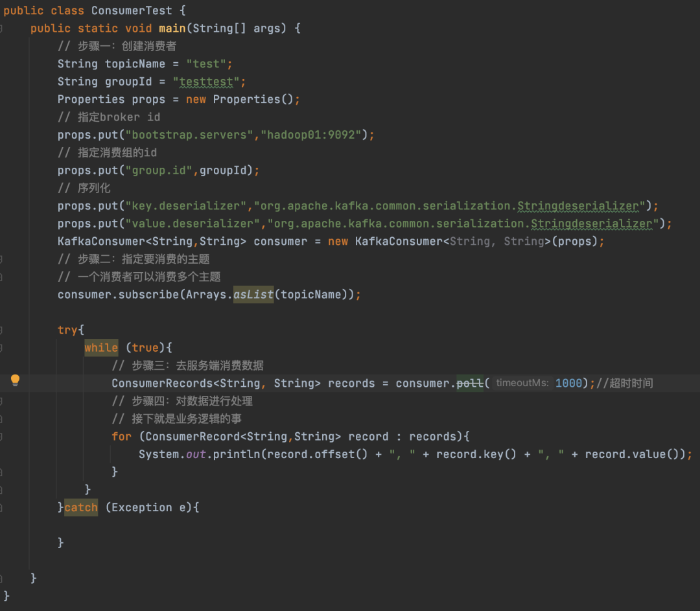Click the comment 一个消费者可以消费多个主题
The image size is (700, 611).
139,277
